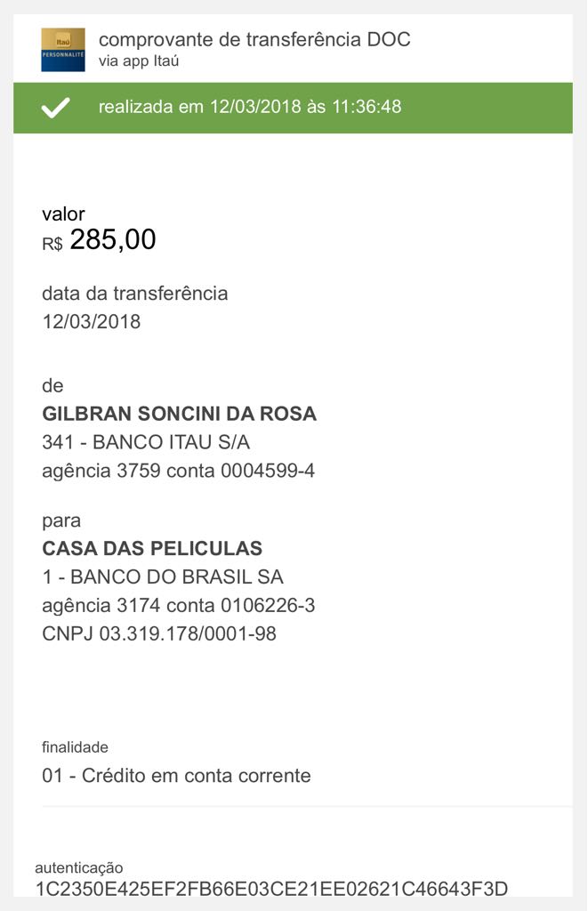Select the 'via app Itaú' subtitle
The height and width of the screenshot is (911, 588).
[139, 61]
